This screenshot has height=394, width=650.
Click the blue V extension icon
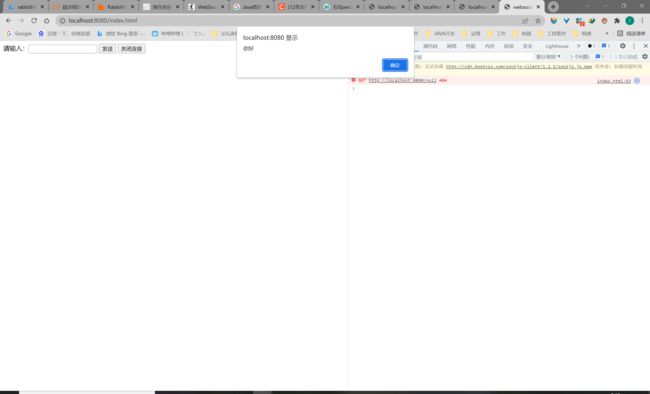(x=566, y=20)
